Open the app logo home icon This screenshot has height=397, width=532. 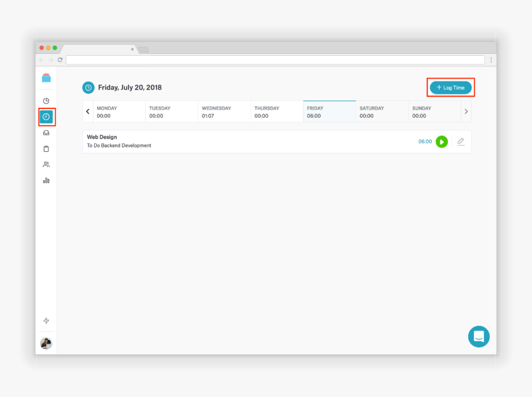click(x=46, y=78)
